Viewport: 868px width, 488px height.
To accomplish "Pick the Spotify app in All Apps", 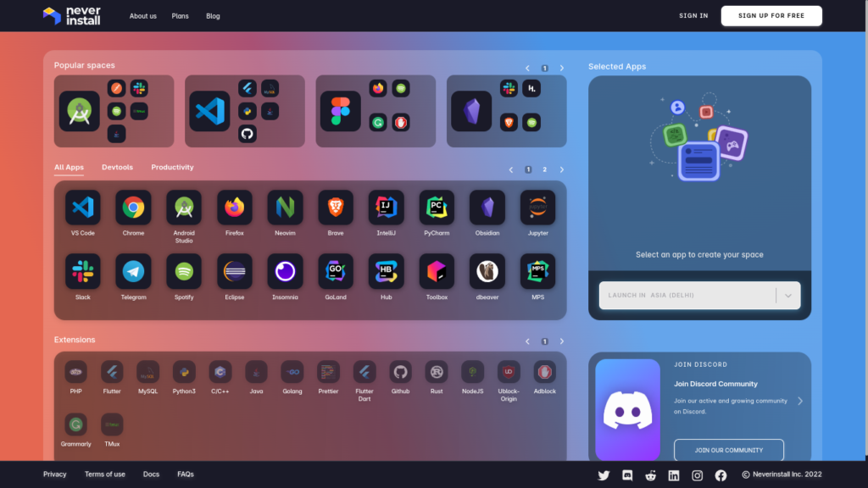I will tap(184, 271).
